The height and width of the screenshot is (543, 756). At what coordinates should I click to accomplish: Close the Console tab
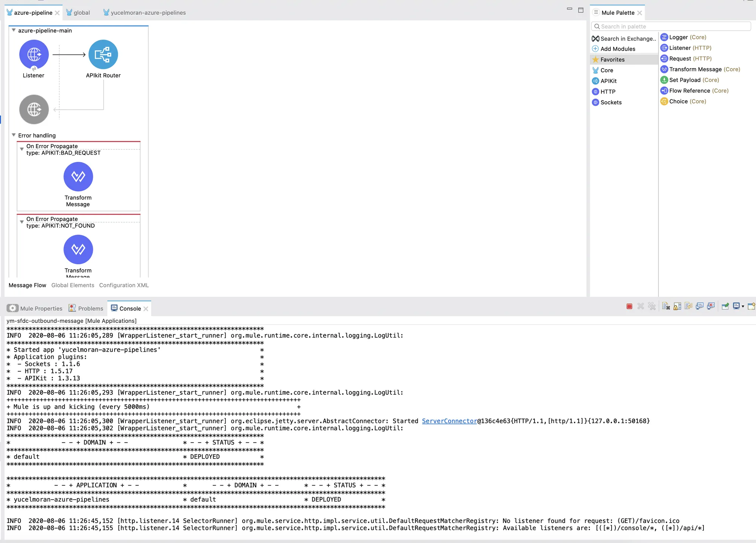[x=146, y=309]
